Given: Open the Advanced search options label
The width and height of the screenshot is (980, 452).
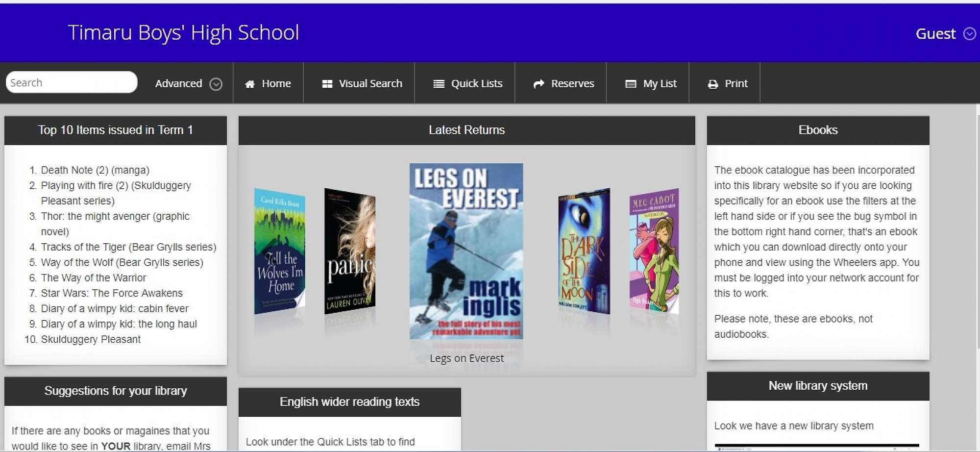Looking at the screenshot, I should [178, 83].
